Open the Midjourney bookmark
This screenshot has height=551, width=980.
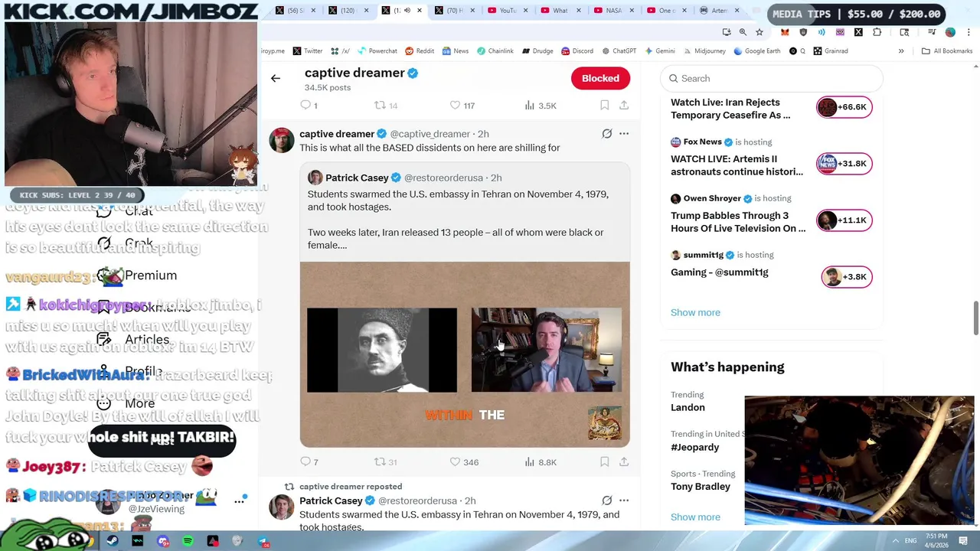(704, 51)
